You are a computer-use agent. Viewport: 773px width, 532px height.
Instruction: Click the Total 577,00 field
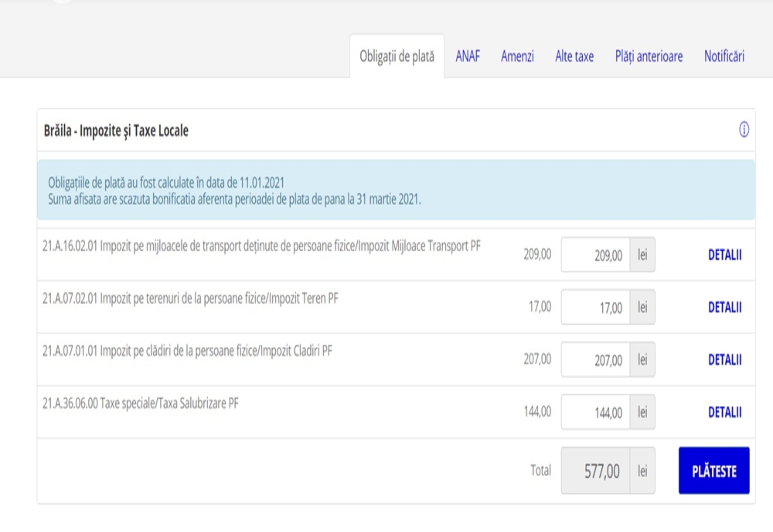(x=594, y=470)
